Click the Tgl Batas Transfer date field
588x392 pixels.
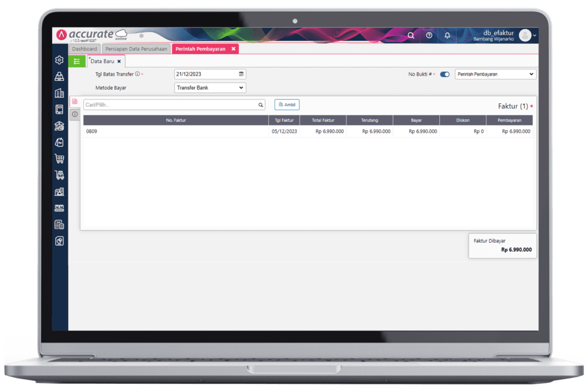[x=210, y=74]
